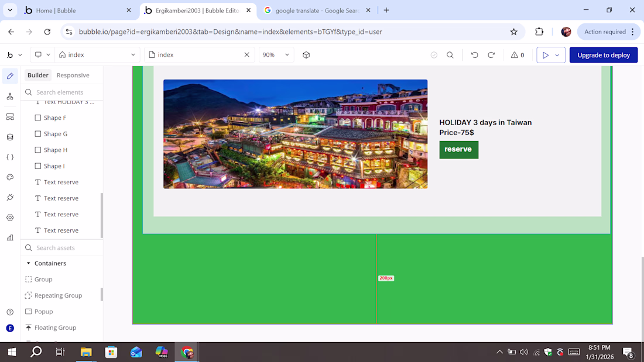Select the google translate browser tab
The height and width of the screenshot is (362, 644).
tap(316, 10)
